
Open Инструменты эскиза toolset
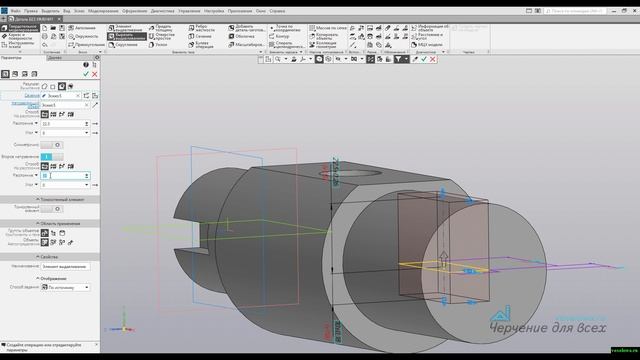pos(18,44)
